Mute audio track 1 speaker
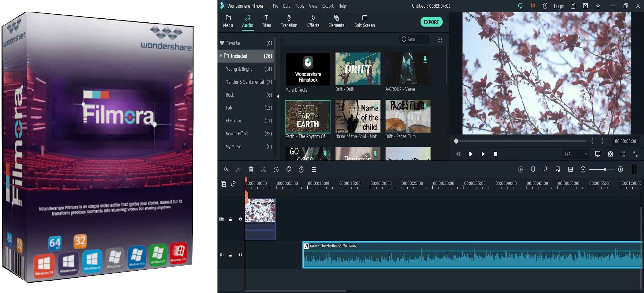The height and width of the screenshot is (293, 644). click(240, 255)
